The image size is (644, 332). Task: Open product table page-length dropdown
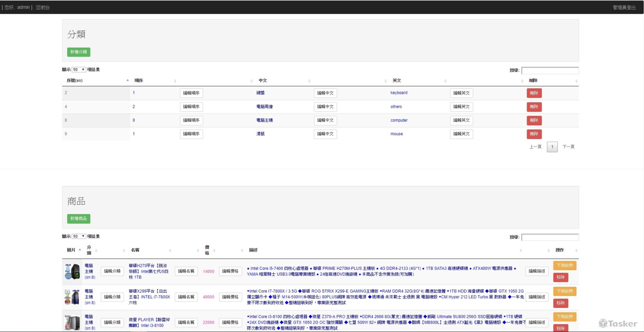click(79, 237)
